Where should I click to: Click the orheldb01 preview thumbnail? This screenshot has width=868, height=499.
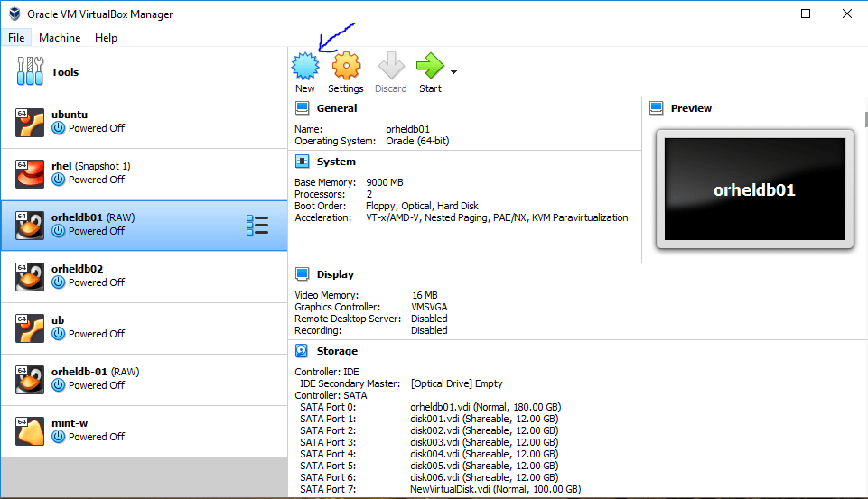click(x=754, y=189)
